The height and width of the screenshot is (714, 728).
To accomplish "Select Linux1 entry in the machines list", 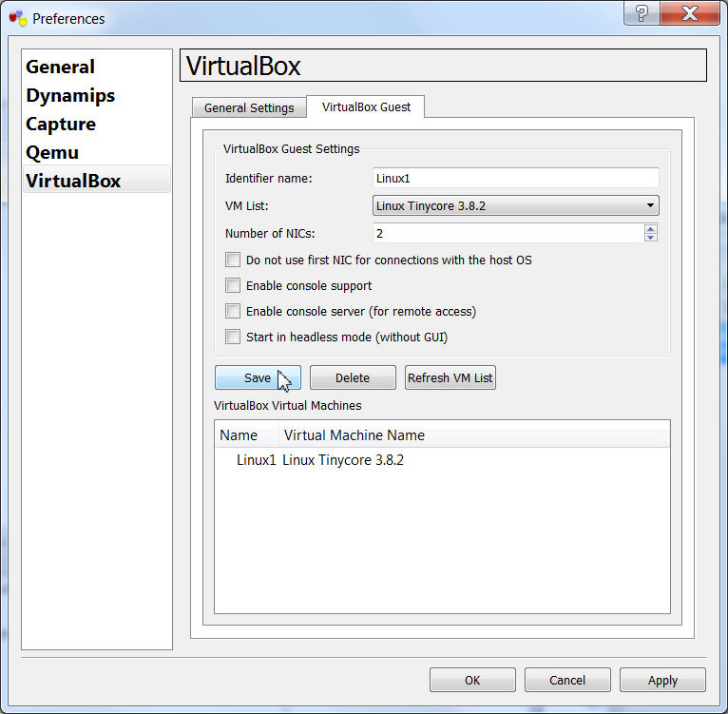I will [x=257, y=460].
